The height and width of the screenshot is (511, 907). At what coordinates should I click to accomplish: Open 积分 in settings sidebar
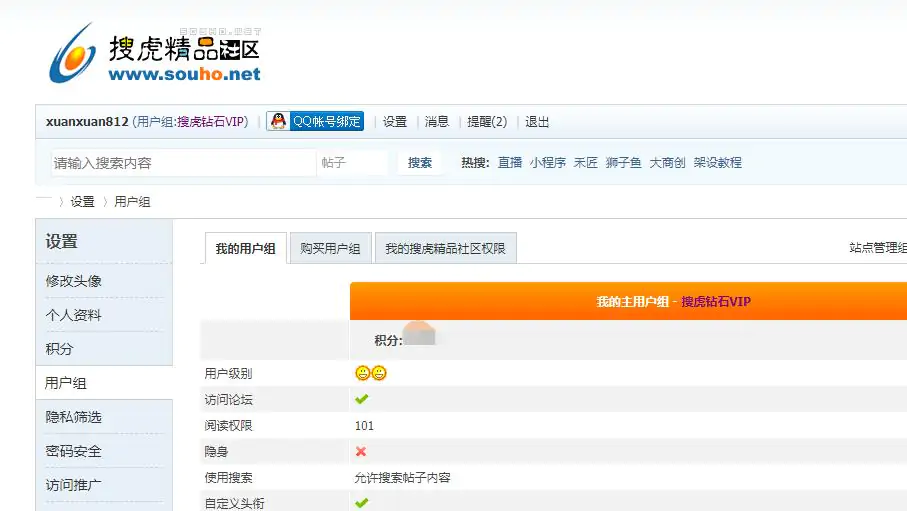click(60, 349)
